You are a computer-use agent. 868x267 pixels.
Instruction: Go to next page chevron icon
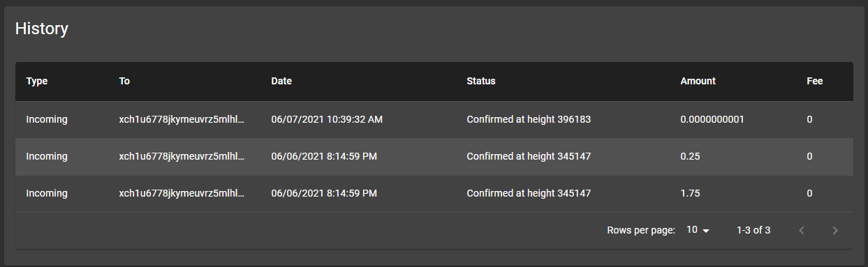click(835, 230)
